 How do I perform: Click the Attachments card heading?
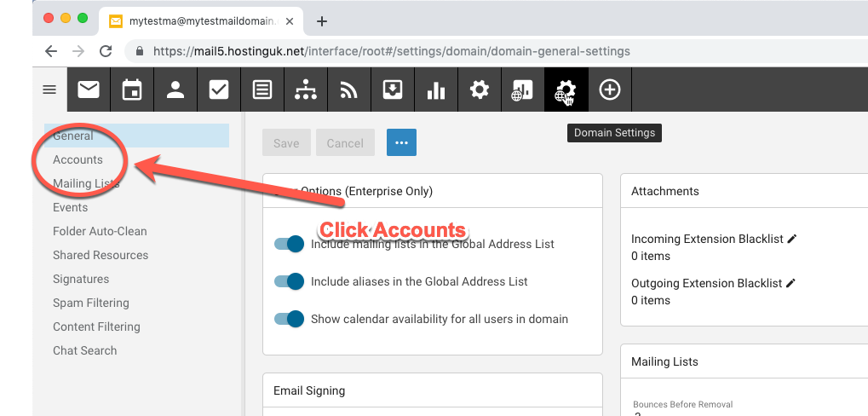point(664,191)
